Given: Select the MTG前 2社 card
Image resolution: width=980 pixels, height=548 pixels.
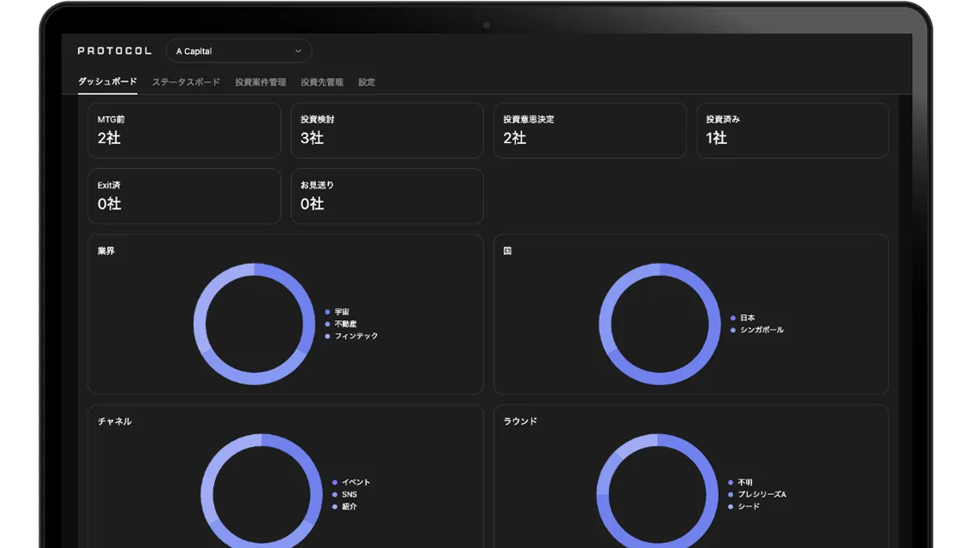Looking at the screenshot, I should [x=184, y=131].
